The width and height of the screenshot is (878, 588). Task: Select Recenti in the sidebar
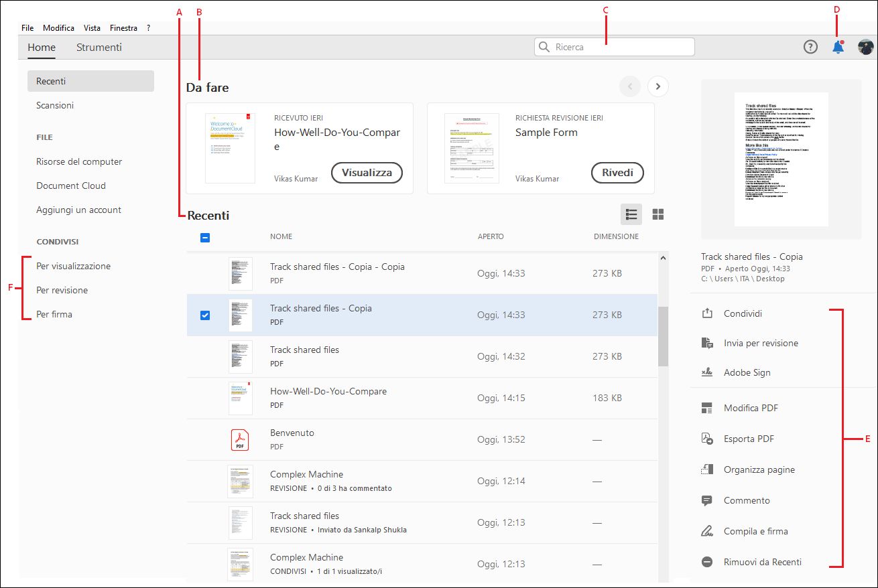click(90, 81)
